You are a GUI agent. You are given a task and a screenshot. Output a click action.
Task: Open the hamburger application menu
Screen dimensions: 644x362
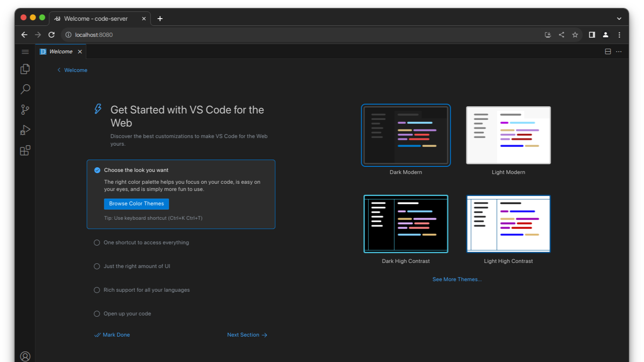(x=25, y=52)
